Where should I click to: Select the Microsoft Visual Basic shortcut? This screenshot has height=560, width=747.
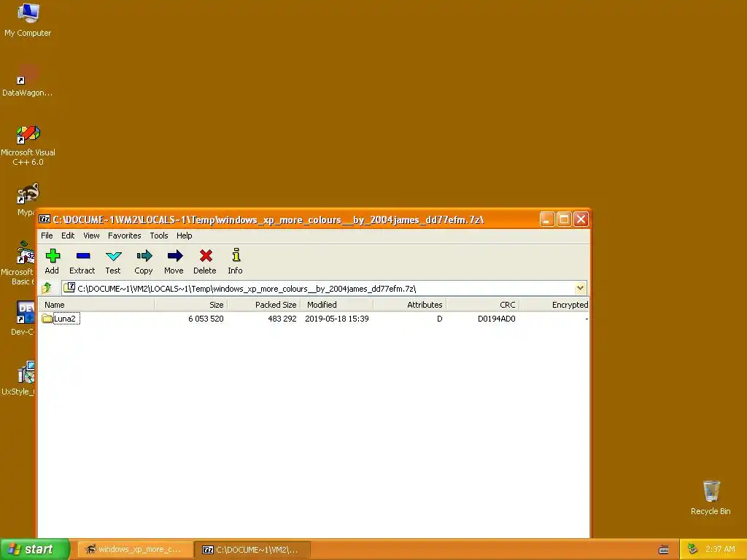pyautogui.click(x=26, y=252)
